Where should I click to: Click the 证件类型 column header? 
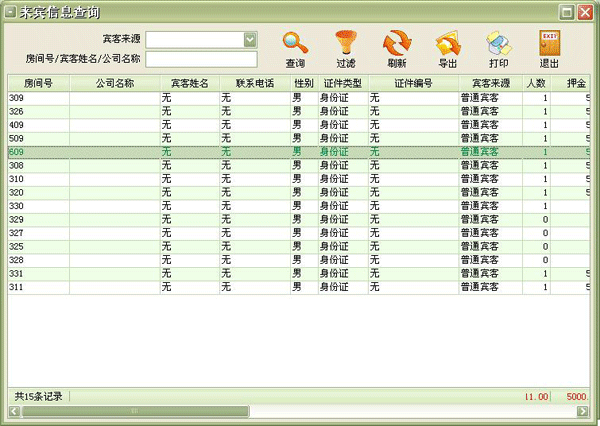tap(343, 84)
